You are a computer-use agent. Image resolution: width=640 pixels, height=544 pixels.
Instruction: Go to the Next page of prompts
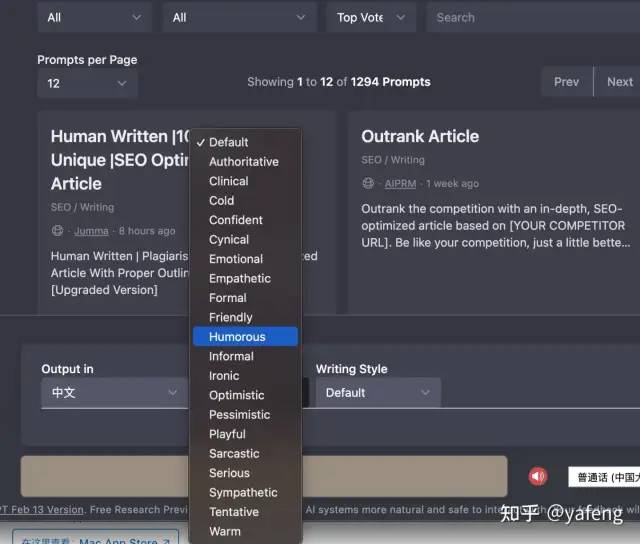coord(619,82)
